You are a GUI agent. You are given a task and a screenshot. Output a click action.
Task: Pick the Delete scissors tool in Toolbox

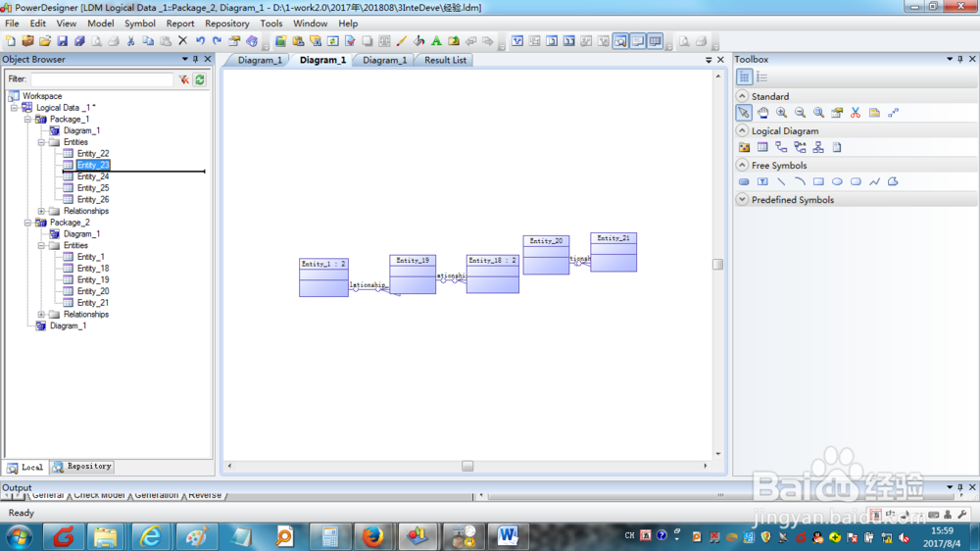tap(856, 113)
